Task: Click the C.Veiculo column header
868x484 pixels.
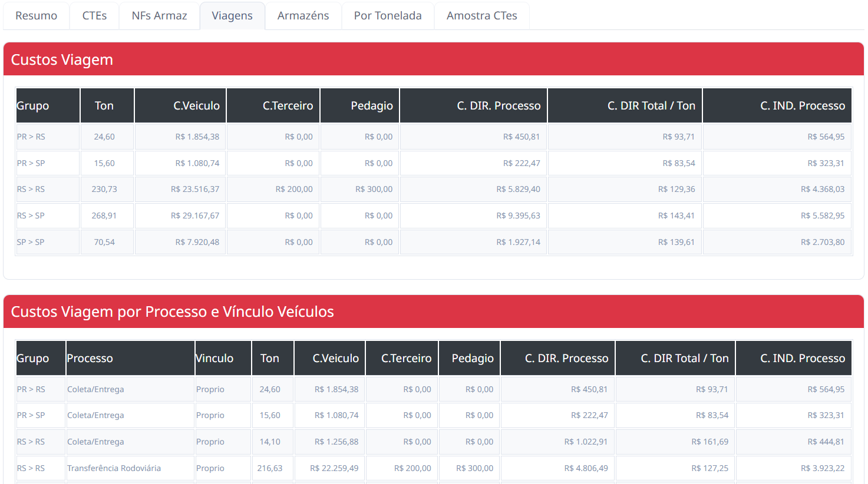Action: [x=196, y=105]
